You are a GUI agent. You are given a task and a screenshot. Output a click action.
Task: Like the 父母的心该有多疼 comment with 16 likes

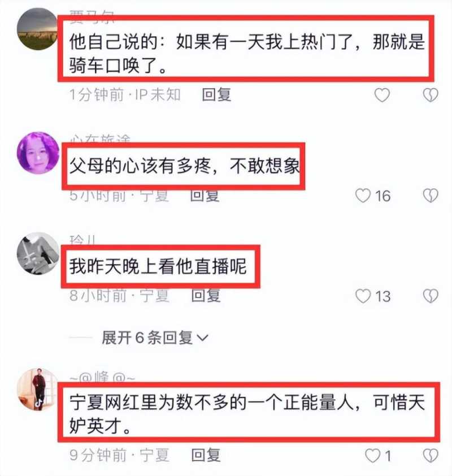pos(363,196)
